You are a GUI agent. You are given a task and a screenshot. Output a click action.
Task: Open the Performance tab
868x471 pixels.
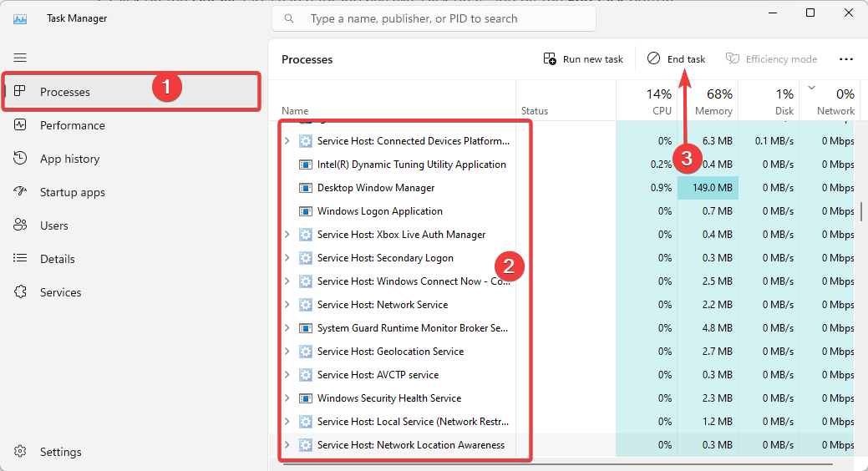point(72,125)
